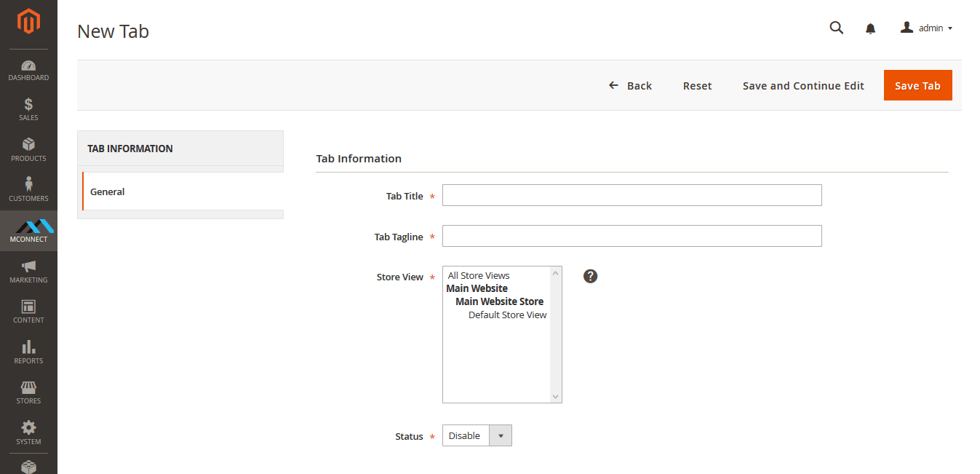Select All Store Views option
980x474 pixels.
[479, 275]
